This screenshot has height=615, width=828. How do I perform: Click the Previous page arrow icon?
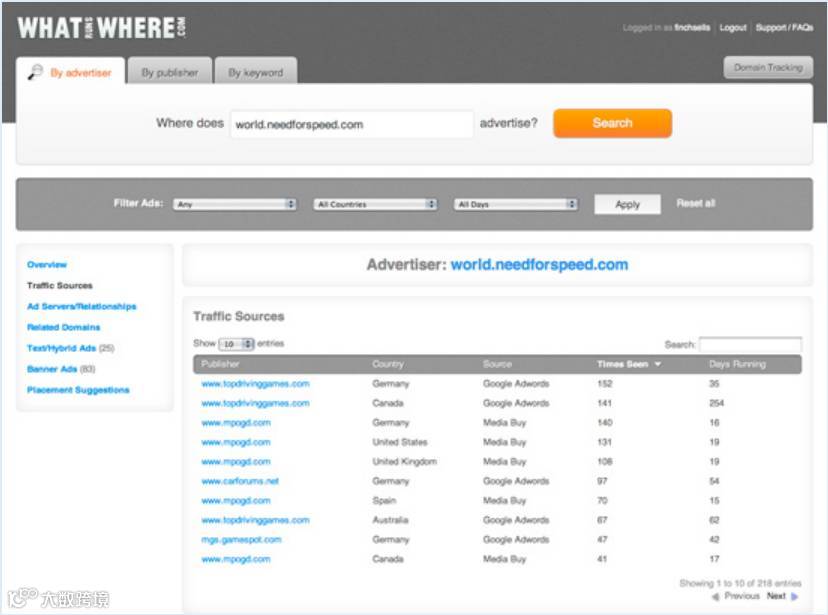click(716, 597)
